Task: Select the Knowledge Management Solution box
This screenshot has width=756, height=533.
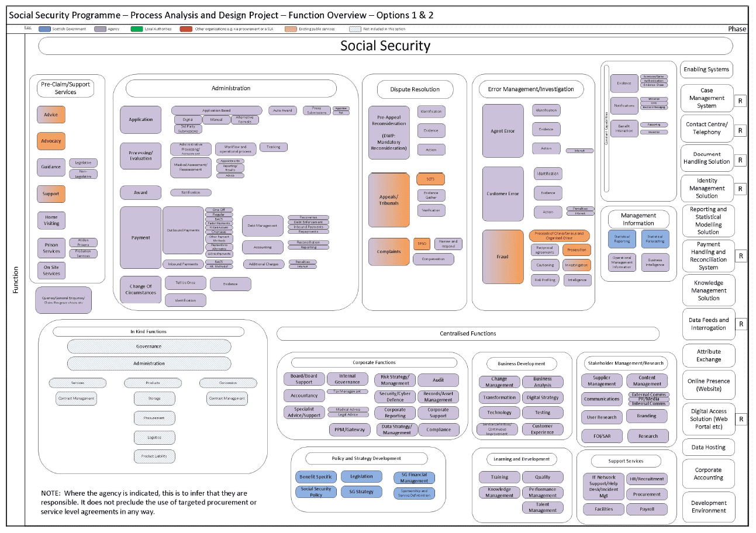Action: (708, 290)
